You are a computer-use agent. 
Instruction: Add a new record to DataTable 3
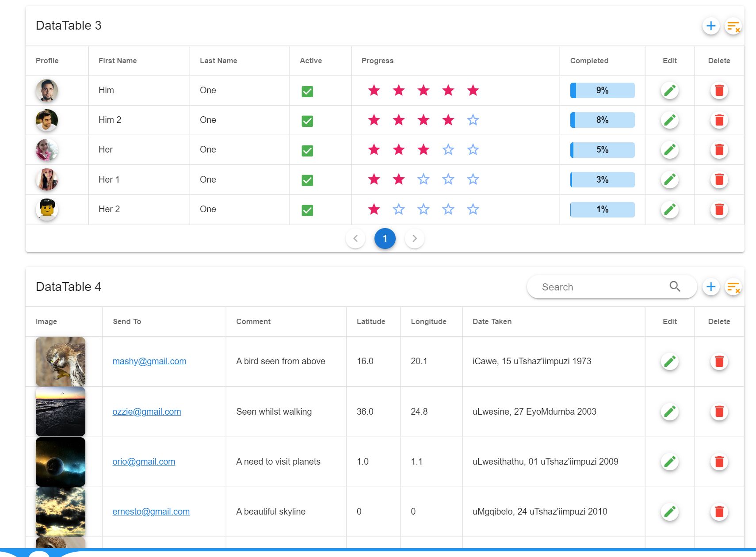click(711, 26)
